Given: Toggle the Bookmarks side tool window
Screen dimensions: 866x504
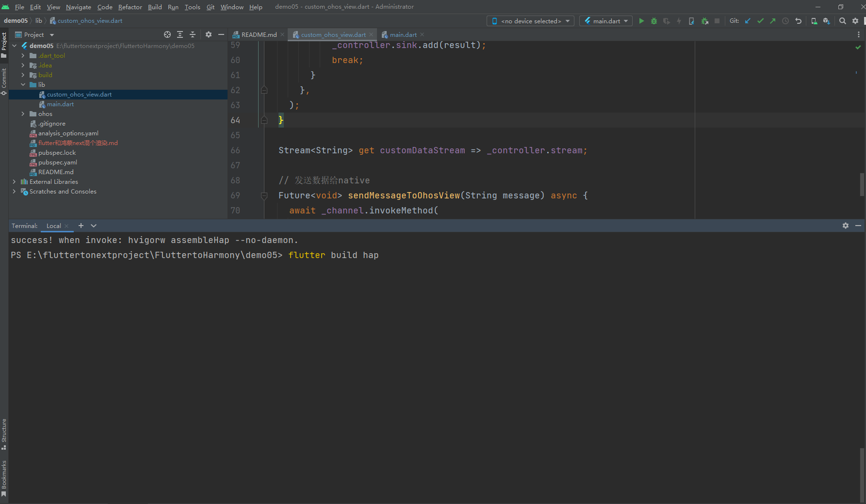Looking at the screenshot, I should (4, 478).
